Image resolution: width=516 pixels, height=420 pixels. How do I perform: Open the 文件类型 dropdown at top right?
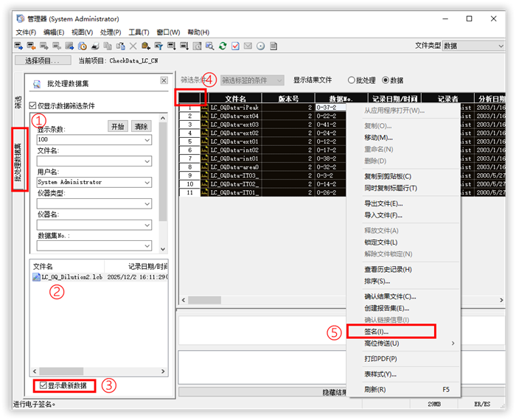(x=500, y=46)
